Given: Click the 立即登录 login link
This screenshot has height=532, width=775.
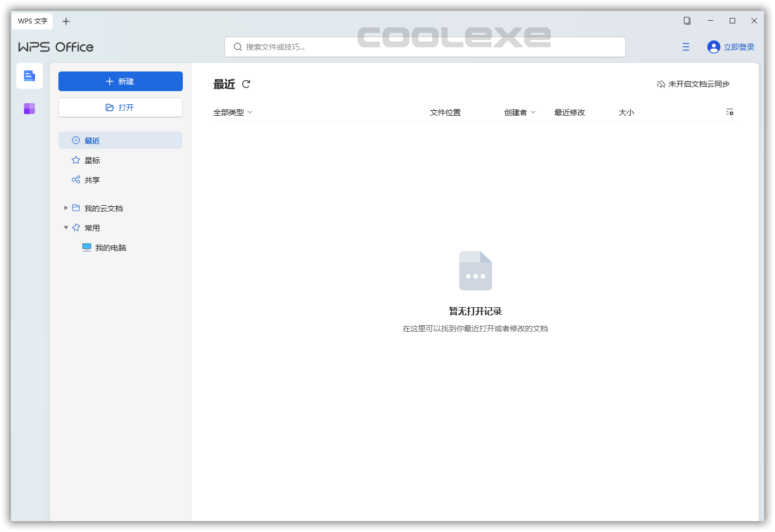Looking at the screenshot, I should click(738, 47).
